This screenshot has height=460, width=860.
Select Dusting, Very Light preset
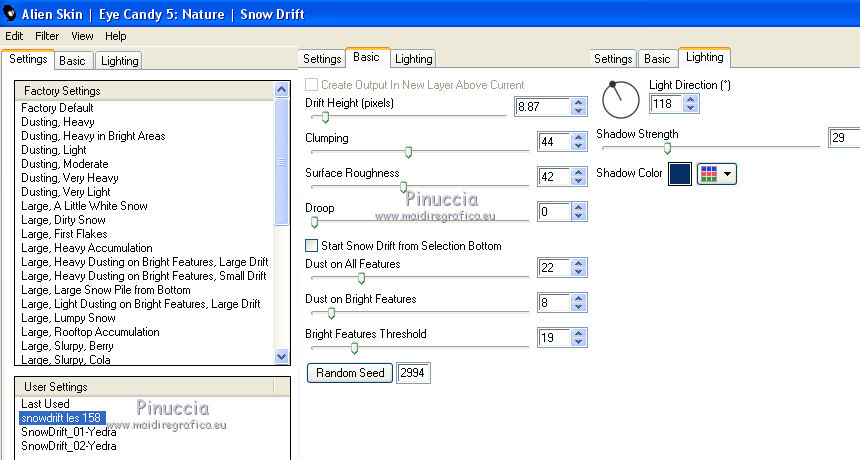click(x=66, y=192)
